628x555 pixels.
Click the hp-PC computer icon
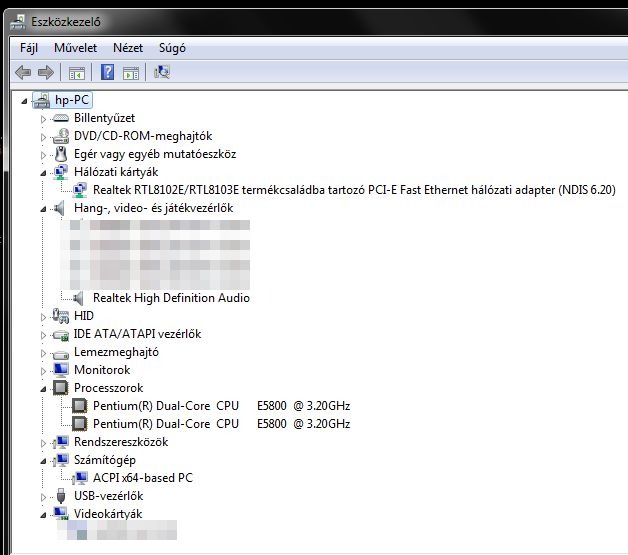pyautogui.click(x=41, y=100)
